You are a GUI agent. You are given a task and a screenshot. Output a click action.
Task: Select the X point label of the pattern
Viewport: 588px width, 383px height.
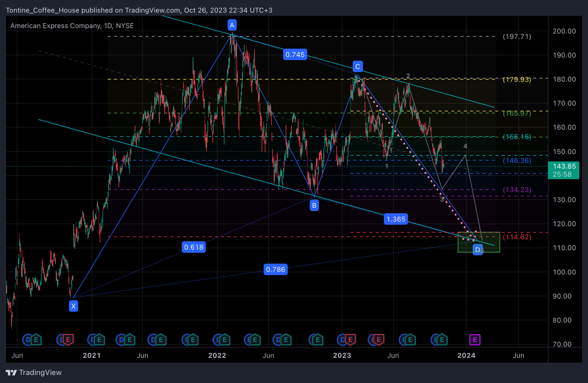point(74,306)
